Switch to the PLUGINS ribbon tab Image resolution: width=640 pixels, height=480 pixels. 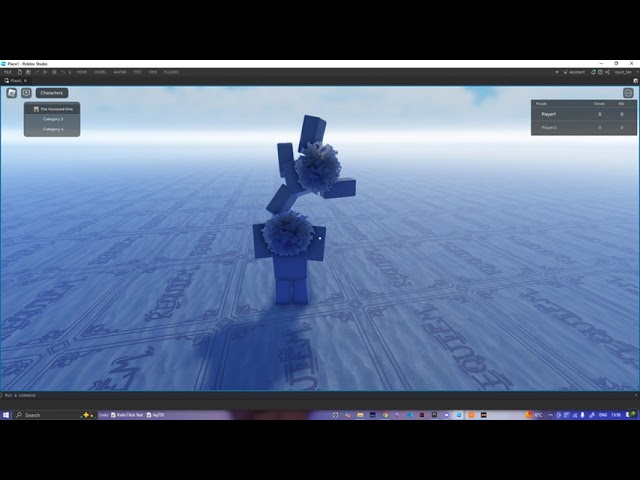pos(171,72)
